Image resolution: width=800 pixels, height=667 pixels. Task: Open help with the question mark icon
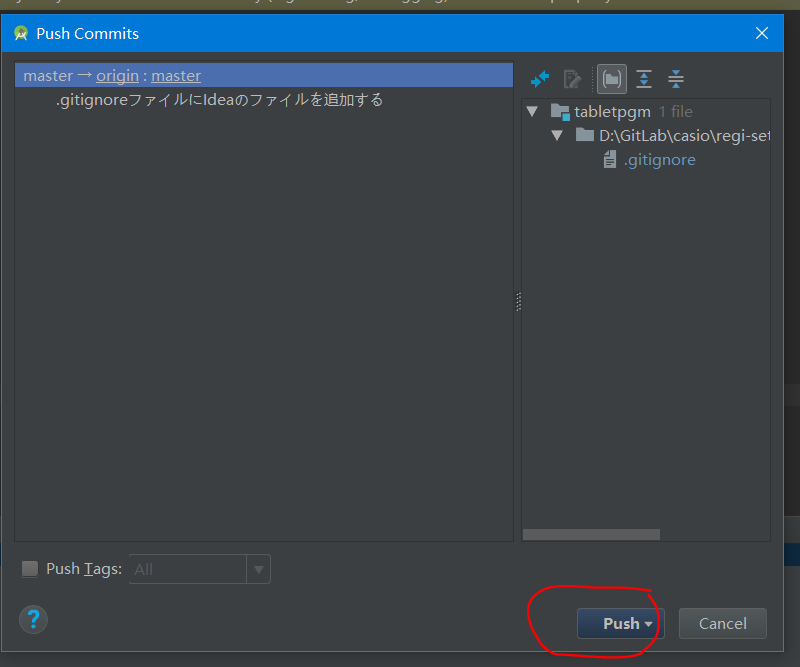coord(33,619)
